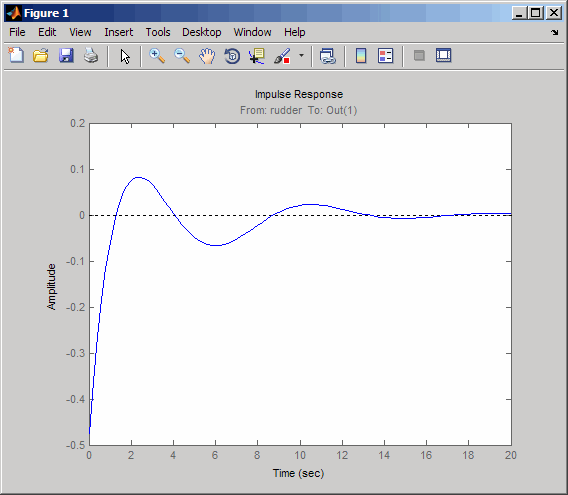Open the Tools menu
The image size is (568, 495).
pyautogui.click(x=158, y=32)
